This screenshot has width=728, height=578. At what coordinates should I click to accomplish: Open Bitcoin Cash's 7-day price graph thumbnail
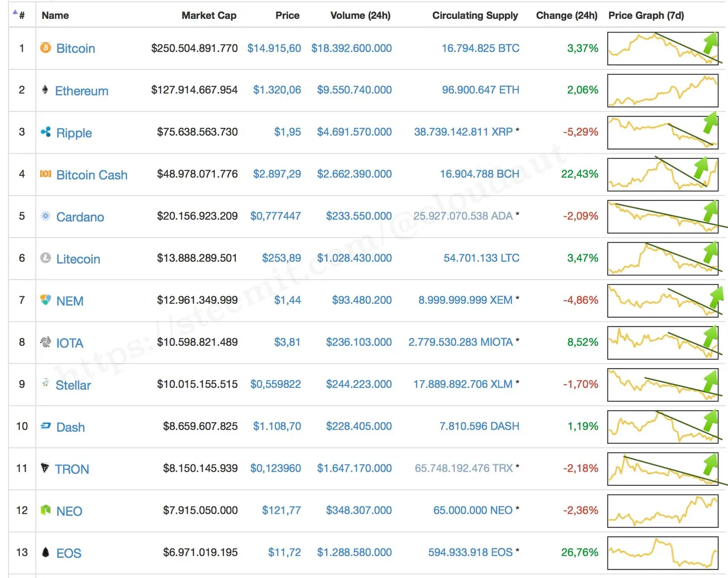click(663, 175)
